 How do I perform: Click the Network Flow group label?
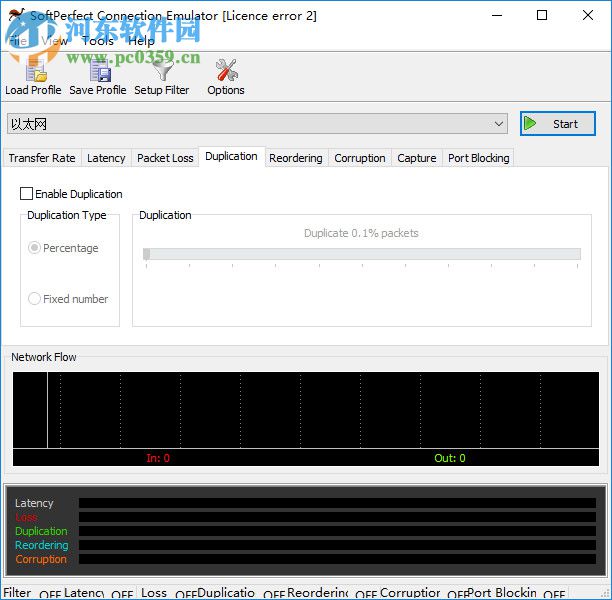(x=44, y=357)
